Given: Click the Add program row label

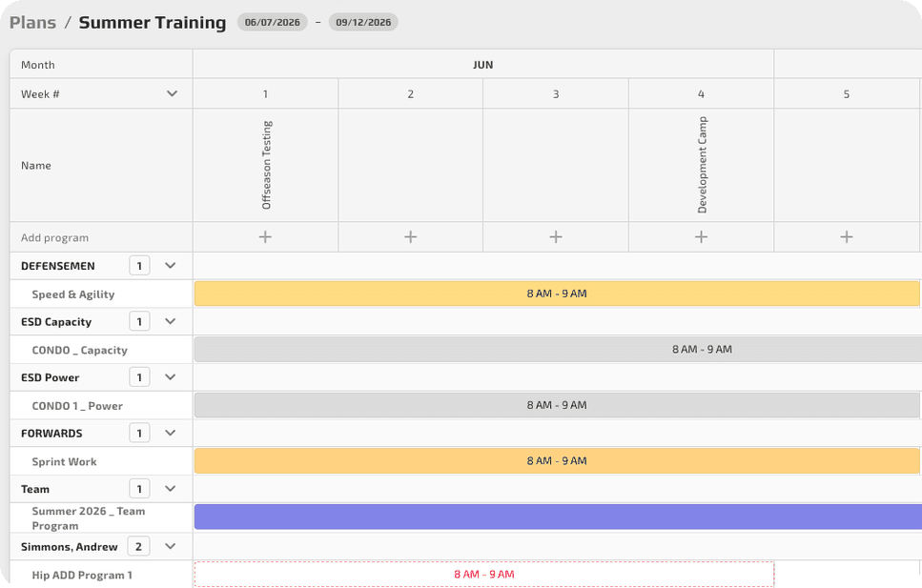Looking at the screenshot, I should pos(54,237).
